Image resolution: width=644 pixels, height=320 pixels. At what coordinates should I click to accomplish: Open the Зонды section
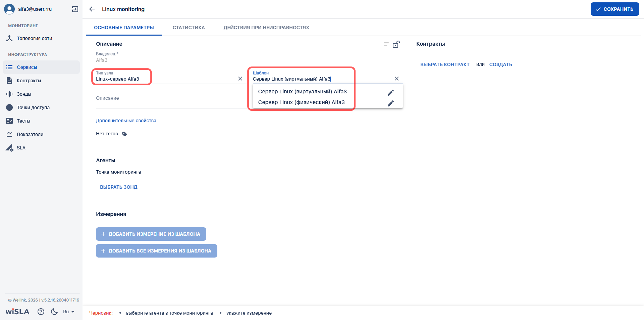[x=41, y=94]
